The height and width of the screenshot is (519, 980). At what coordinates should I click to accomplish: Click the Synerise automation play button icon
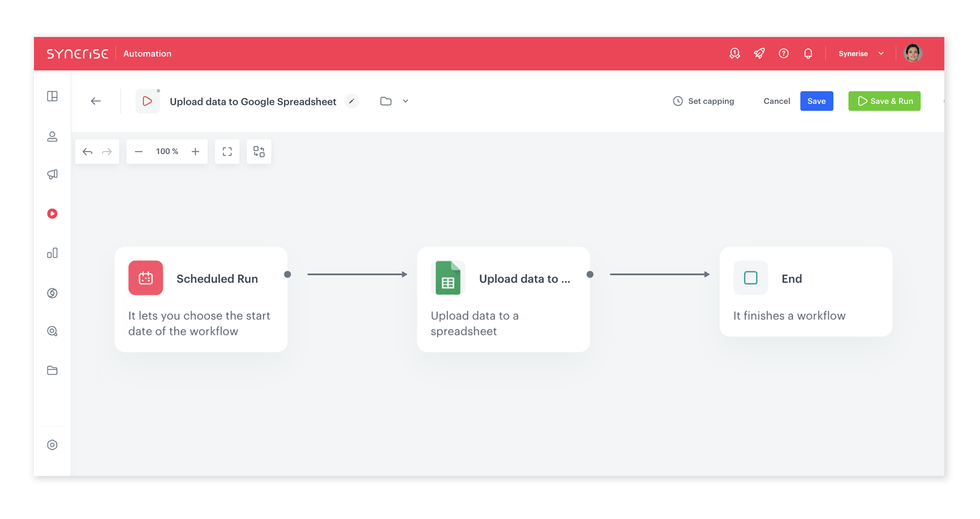pos(52,213)
